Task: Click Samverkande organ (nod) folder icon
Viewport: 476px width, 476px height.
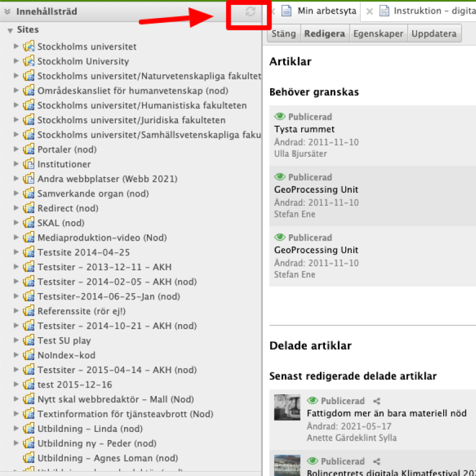Action: (29, 193)
